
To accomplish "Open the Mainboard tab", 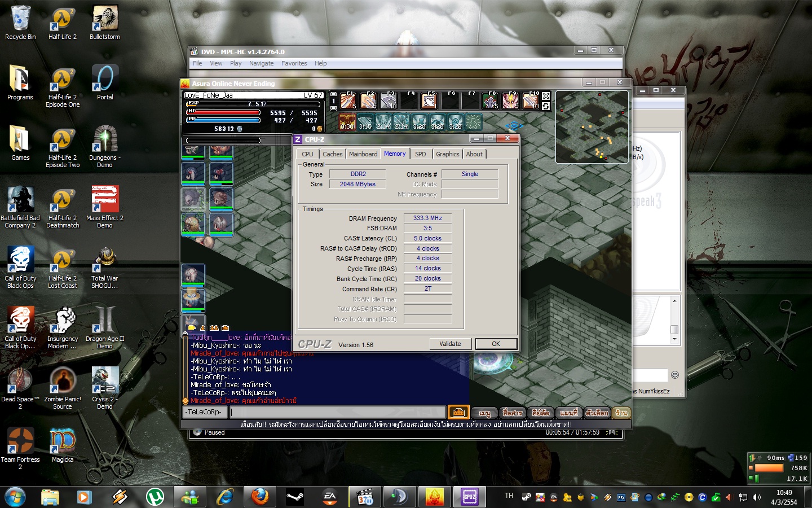I will (x=363, y=154).
